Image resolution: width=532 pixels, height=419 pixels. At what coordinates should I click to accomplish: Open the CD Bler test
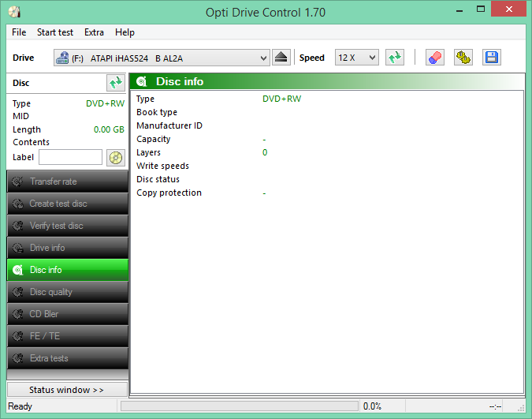68,314
